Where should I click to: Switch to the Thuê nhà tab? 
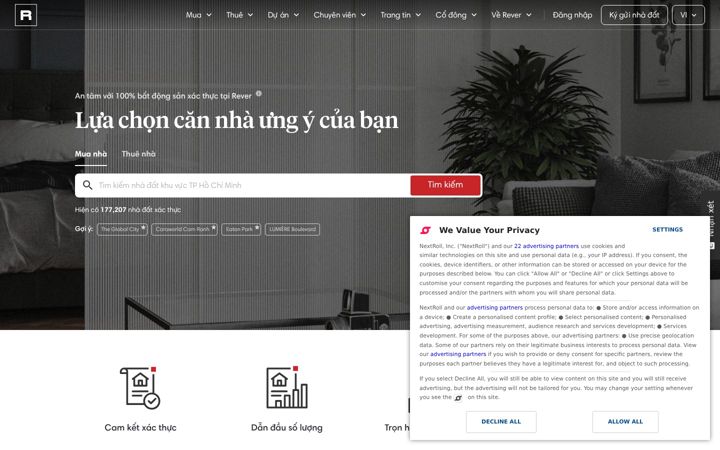click(x=138, y=154)
